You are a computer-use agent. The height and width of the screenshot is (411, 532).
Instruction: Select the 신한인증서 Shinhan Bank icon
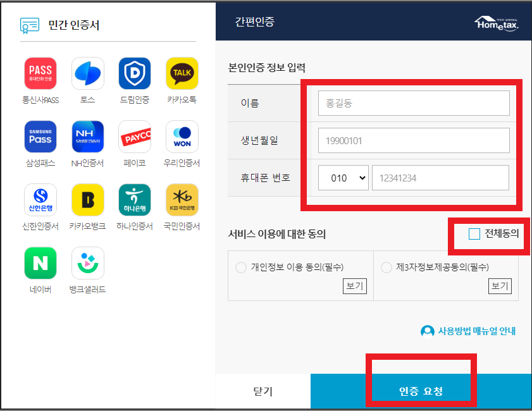pyautogui.click(x=40, y=200)
